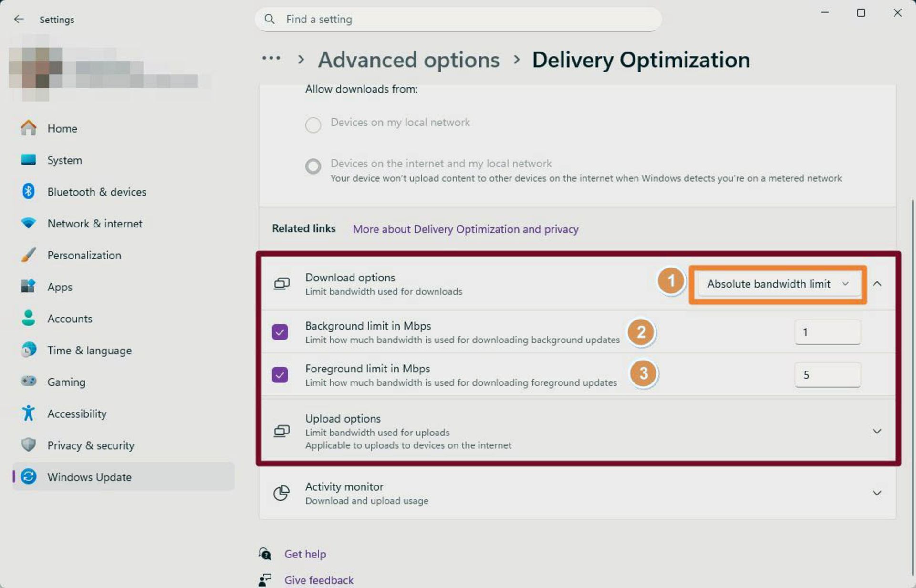Viewport: 916px width, 588px height.
Task: Expand the Activity monitor section
Action: coord(876,493)
